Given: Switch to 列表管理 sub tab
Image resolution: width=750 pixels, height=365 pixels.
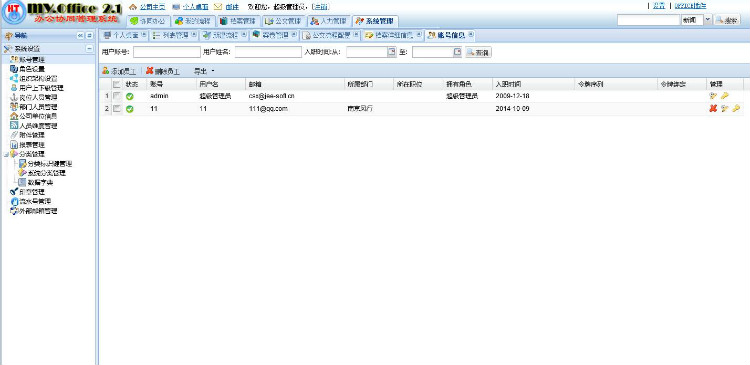Looking at the screenshot, I should tap(176, 35).
